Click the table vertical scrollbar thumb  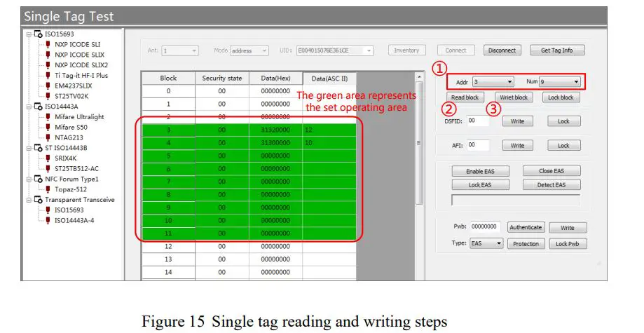tap(419, 142)
